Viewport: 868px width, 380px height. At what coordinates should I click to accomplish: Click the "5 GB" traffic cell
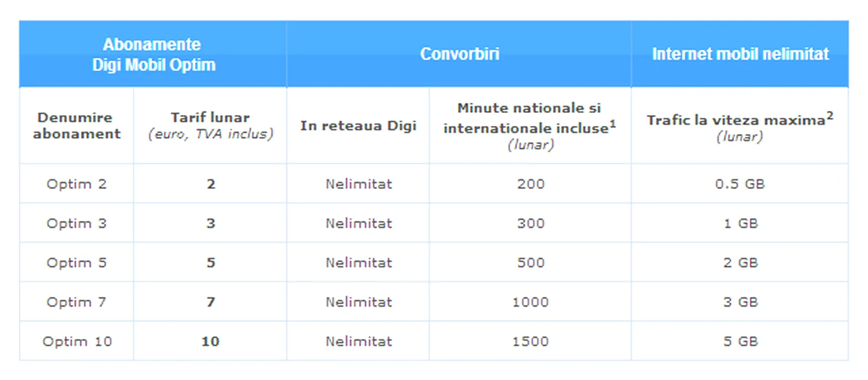[x=740, y=341]
